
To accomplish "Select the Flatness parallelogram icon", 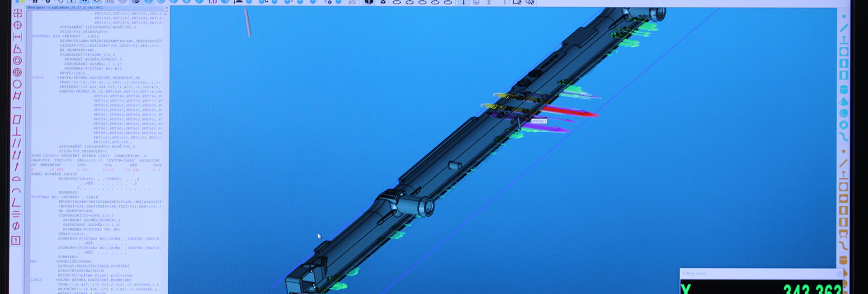I will point(17,119).
